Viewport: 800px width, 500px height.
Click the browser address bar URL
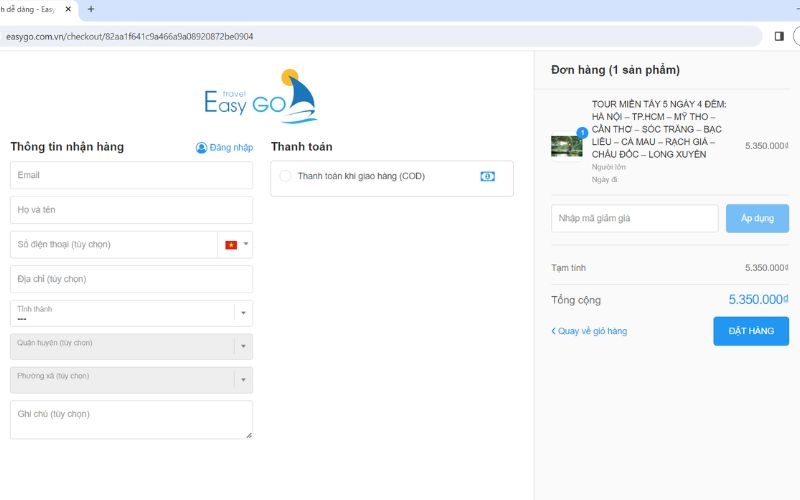coord(130,36)
